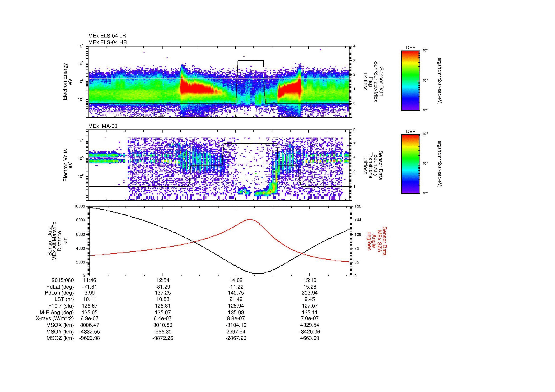
Task: Click the PdLat value '-81.29'
Action: pyautogui.click(x=163, y=287)
